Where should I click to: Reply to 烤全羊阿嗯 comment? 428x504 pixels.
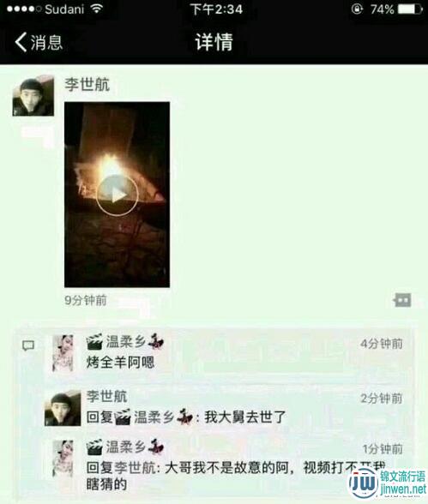(x=120, y=363)
